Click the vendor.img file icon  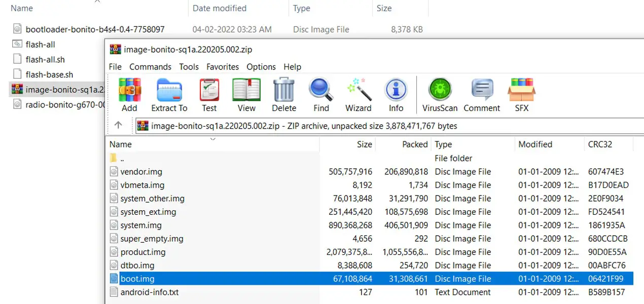114,171
